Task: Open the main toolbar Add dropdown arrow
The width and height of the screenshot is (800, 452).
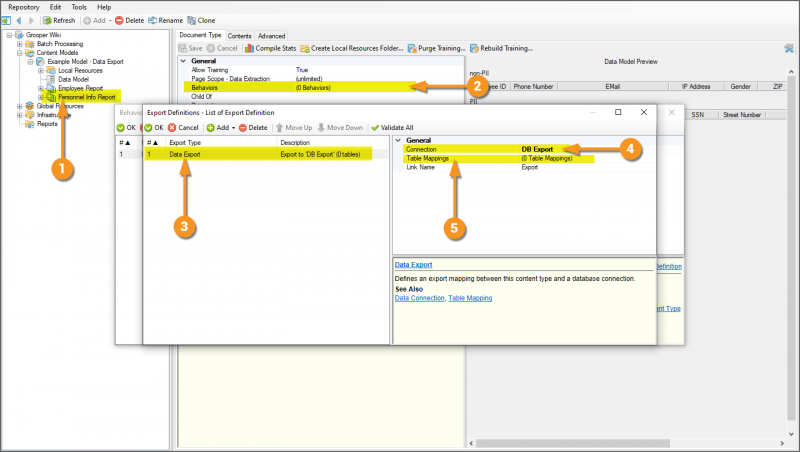Action: coord(110,20)
